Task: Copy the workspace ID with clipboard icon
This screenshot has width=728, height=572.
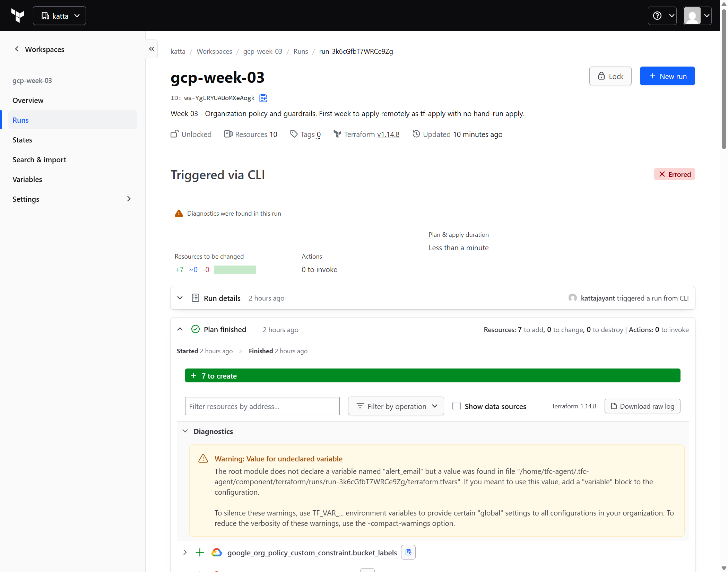Action: pos(263,98)
